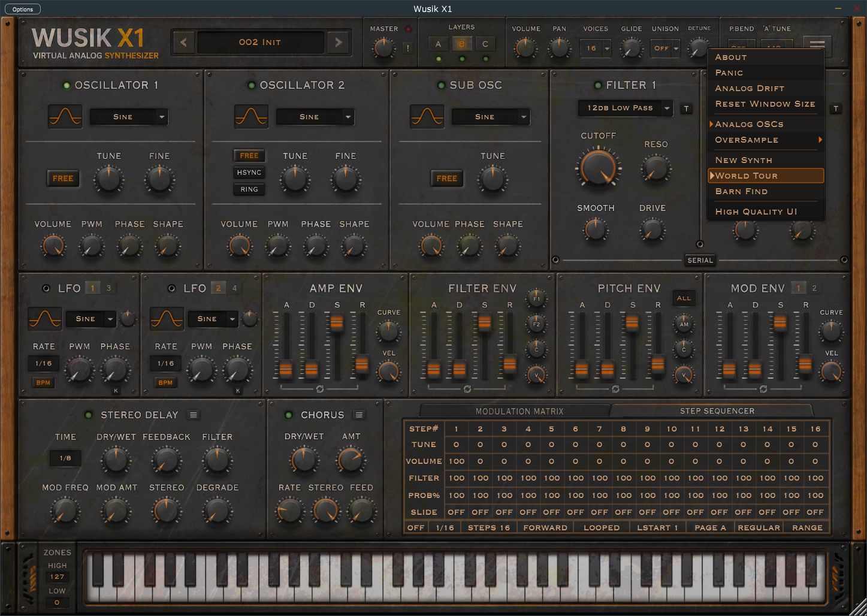This screenshot has width=867, height=616.
Task: Click the Oscillator 1 sine waveform icon
Action: [65, 116]
